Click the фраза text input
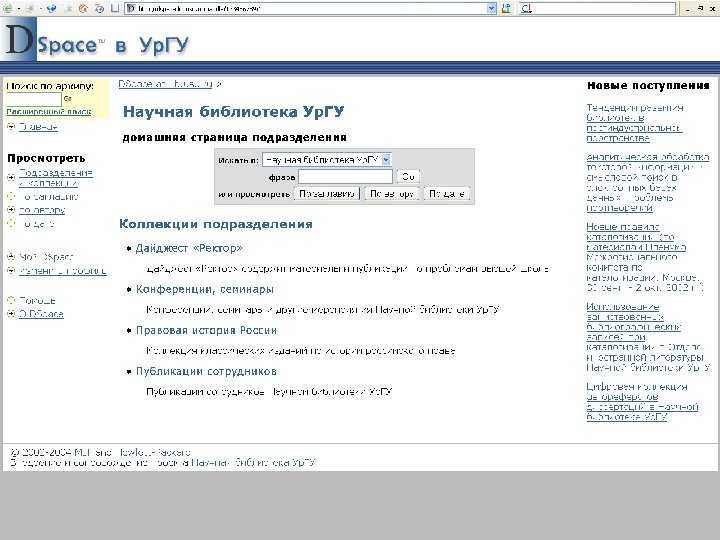 click(345, 177)
